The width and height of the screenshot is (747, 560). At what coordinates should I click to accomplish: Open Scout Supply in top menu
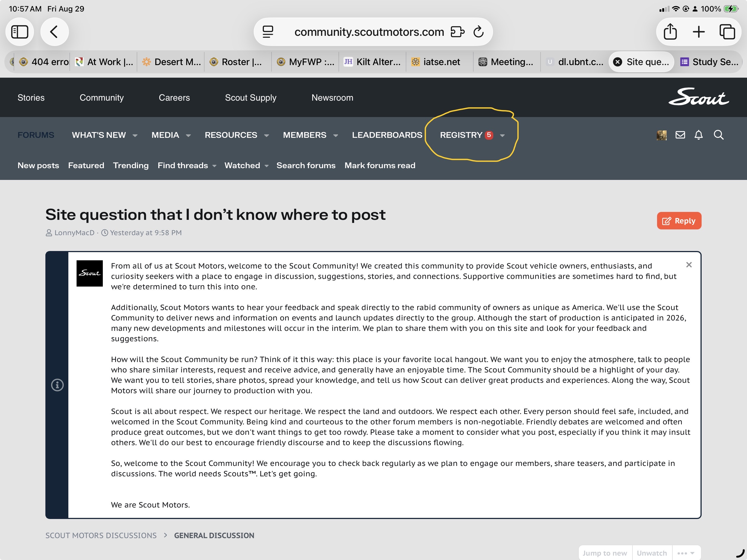(250, 98)
